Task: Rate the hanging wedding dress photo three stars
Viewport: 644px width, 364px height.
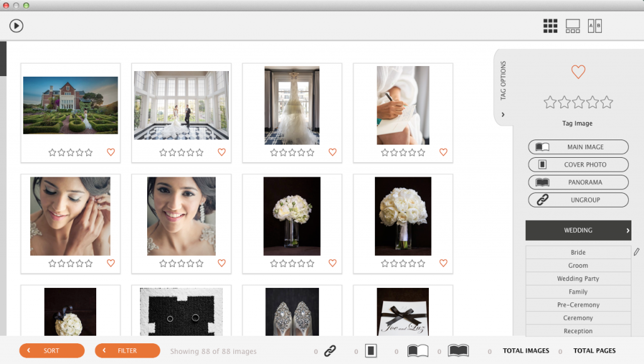Action: pyautogui.click(x=292, y=153)
